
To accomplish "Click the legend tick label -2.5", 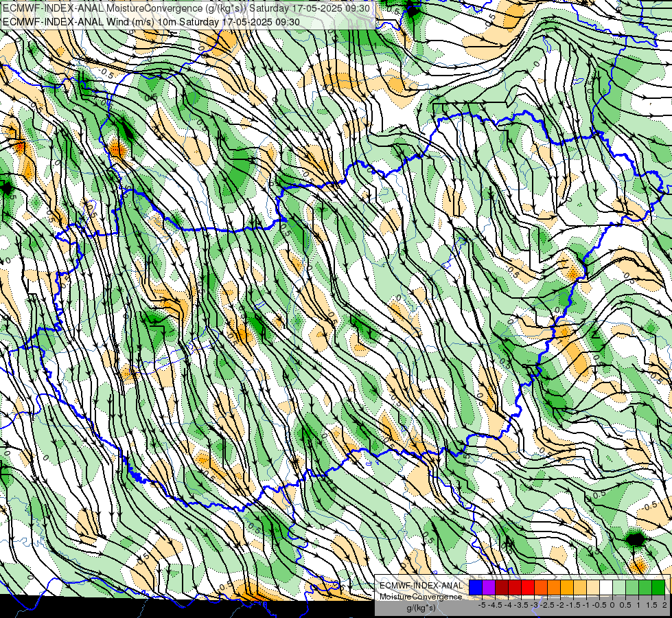I will pos(547,605).
